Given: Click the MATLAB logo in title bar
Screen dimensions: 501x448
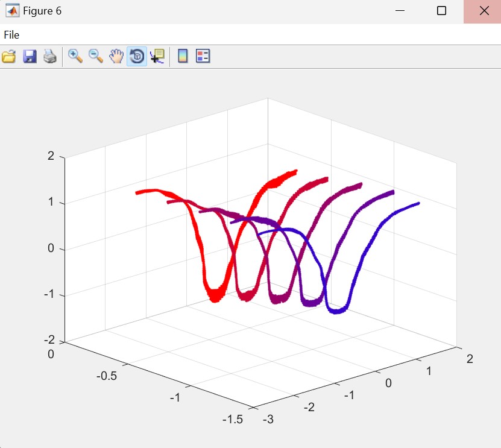Looking at the screenshot, I should point(12,11).
